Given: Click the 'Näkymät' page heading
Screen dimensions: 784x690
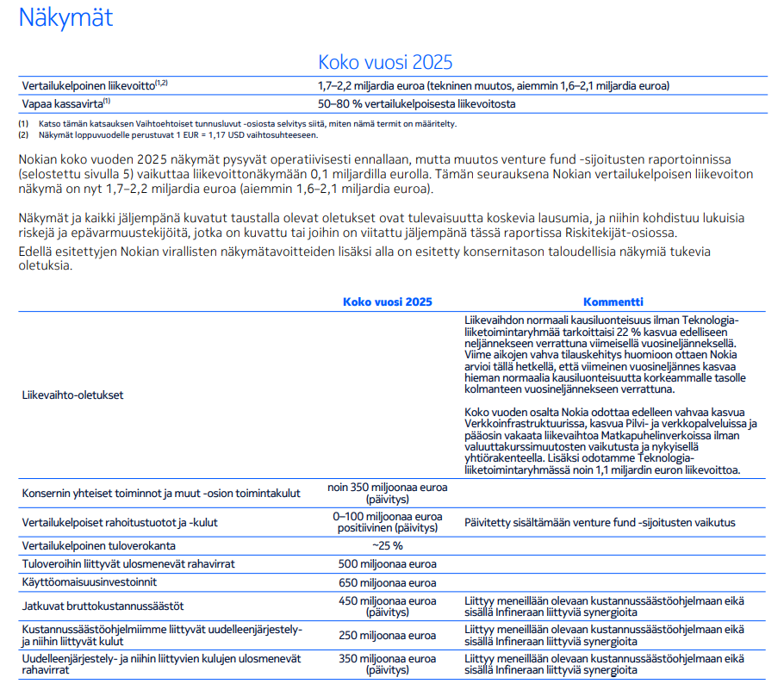Looking at the screenshot, I should [x=65, y=19].
